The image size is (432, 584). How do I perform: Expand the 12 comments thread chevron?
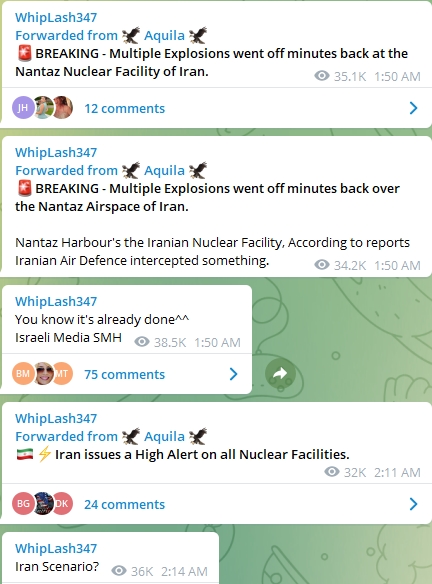click(413, 108)
